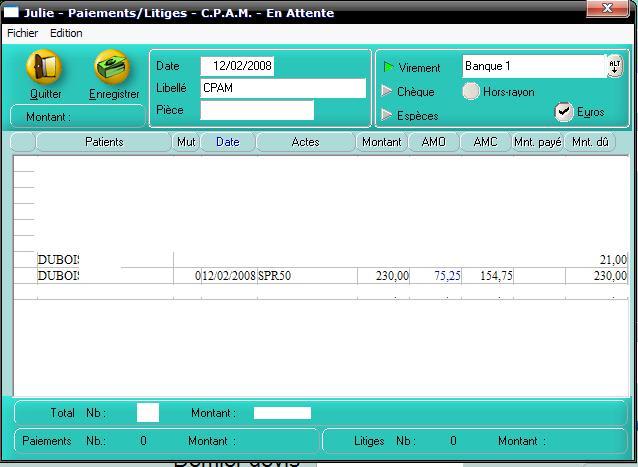Click the Mnt. payé column header
The width and height of the screenshot is (638, 467).
tap(537, 142)
